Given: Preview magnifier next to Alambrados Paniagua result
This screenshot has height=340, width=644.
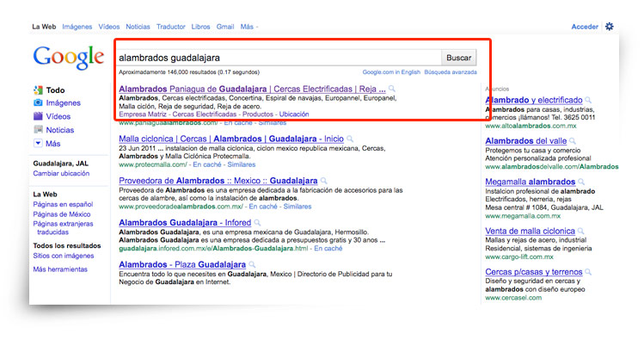Looking at the screenshot, I should [x=392, y=89].
